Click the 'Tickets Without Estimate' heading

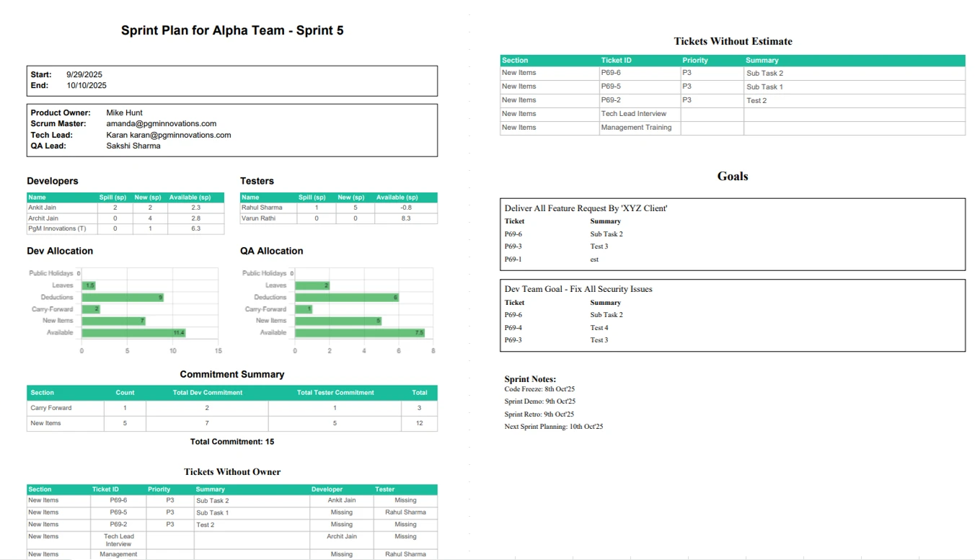coord(733,42)
